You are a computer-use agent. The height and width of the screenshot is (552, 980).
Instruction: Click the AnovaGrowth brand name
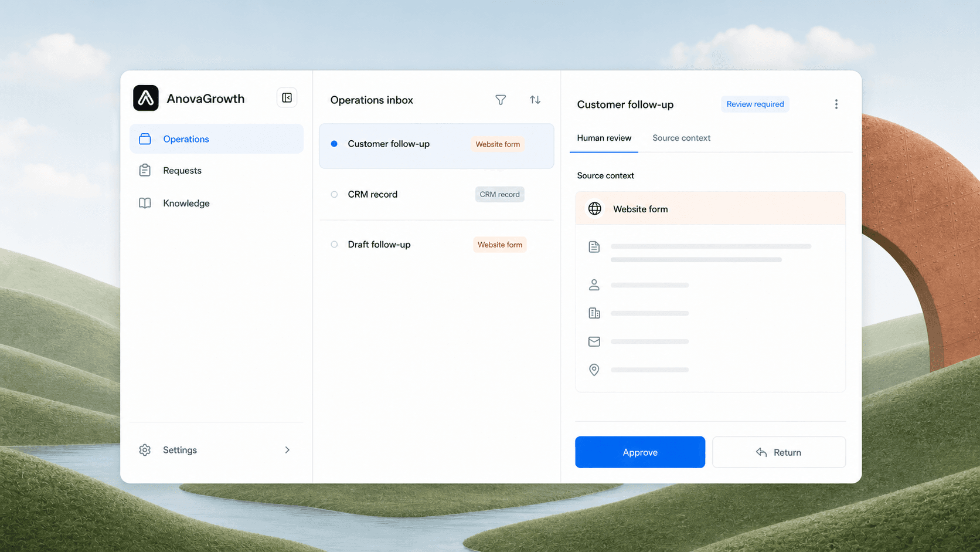[206, 99]
